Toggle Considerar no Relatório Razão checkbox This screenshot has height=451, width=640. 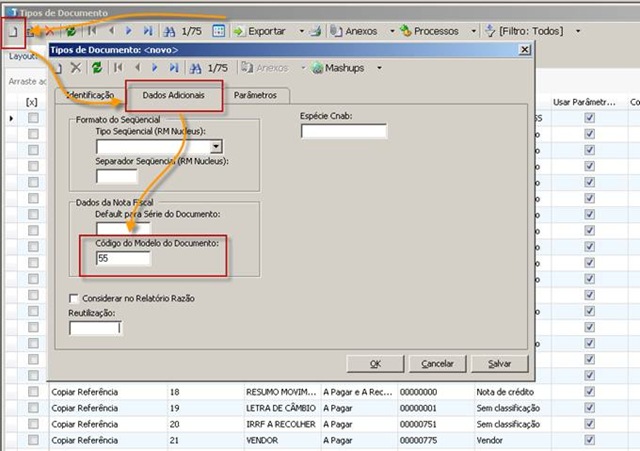[73, 299]
